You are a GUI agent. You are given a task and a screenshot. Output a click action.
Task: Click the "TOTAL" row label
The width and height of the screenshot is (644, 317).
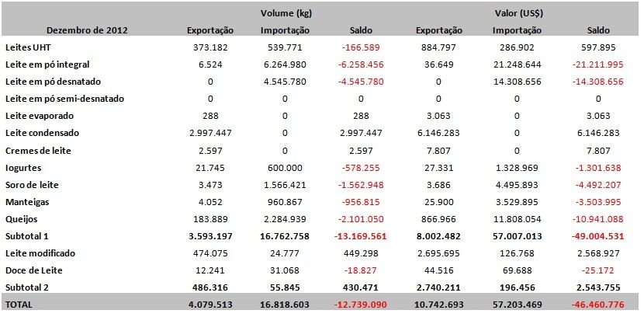click(19, 305)
